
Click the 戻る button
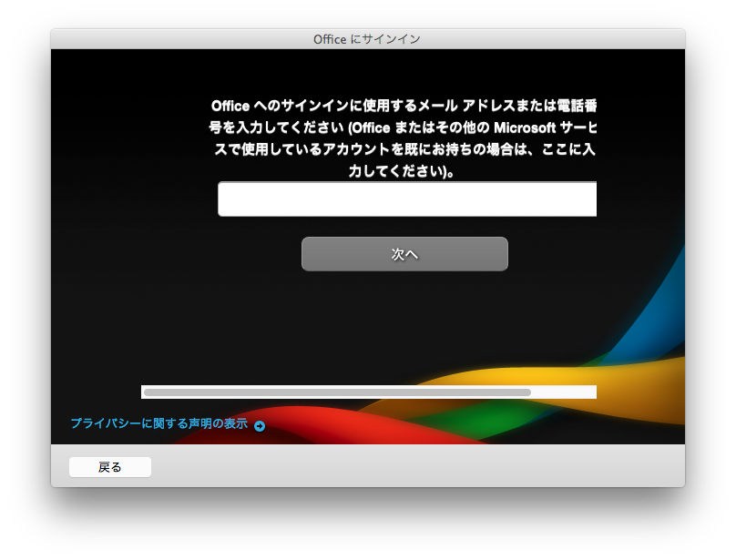[x=110, y=467]
